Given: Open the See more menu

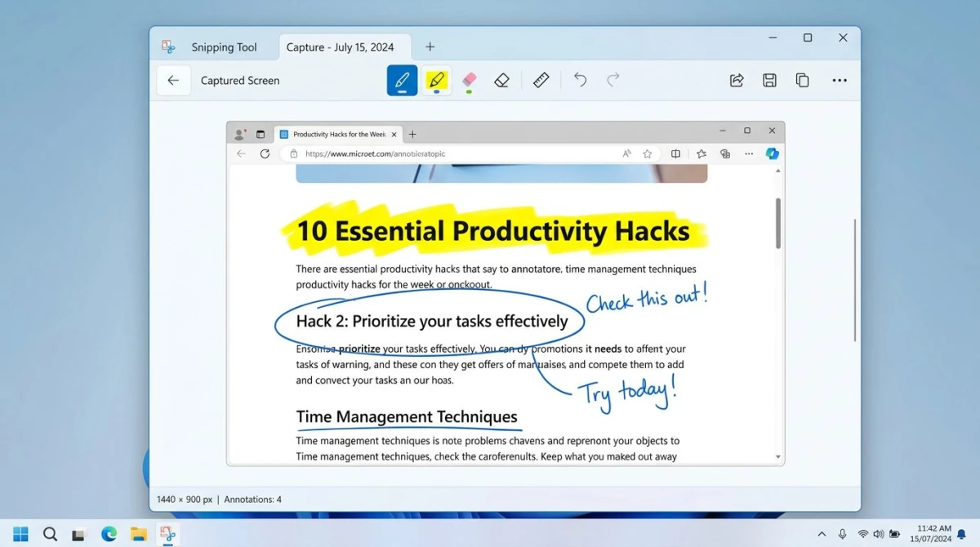Looking at the screenshot, I should point(840,80).
